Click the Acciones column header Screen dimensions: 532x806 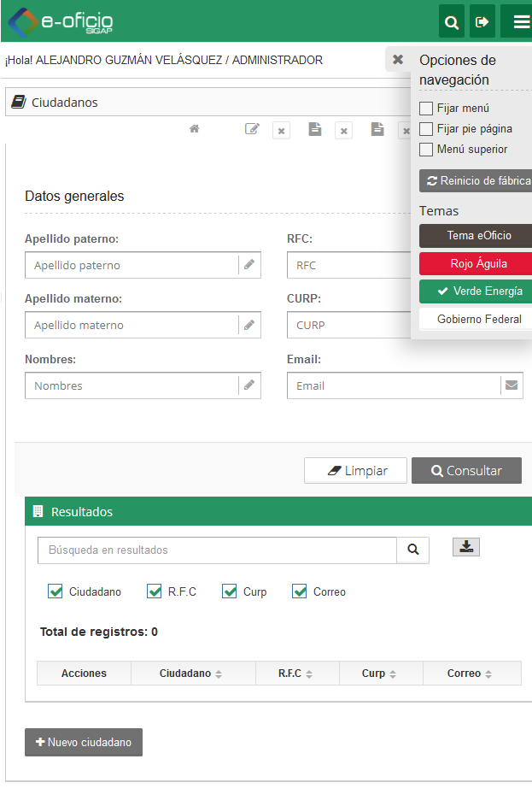pos(85,674)
